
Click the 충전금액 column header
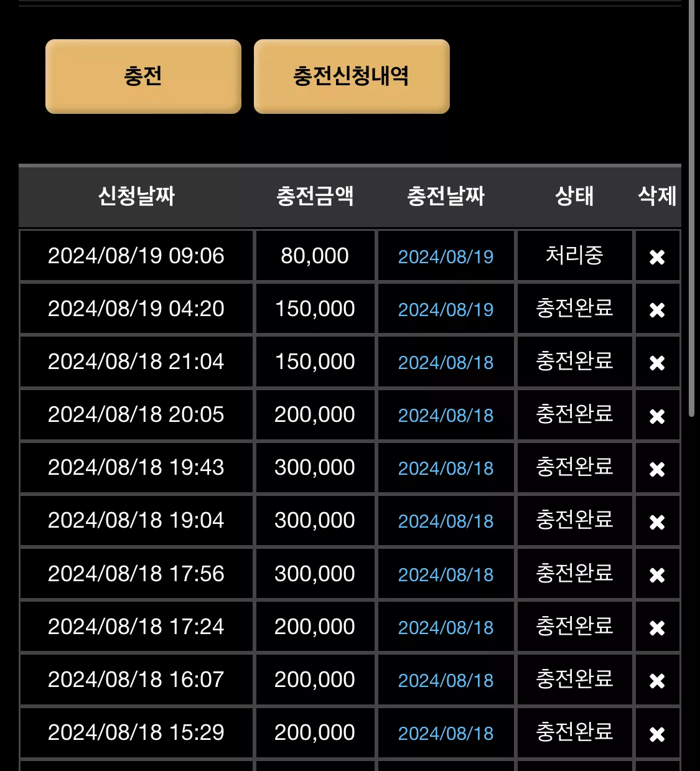315,196
